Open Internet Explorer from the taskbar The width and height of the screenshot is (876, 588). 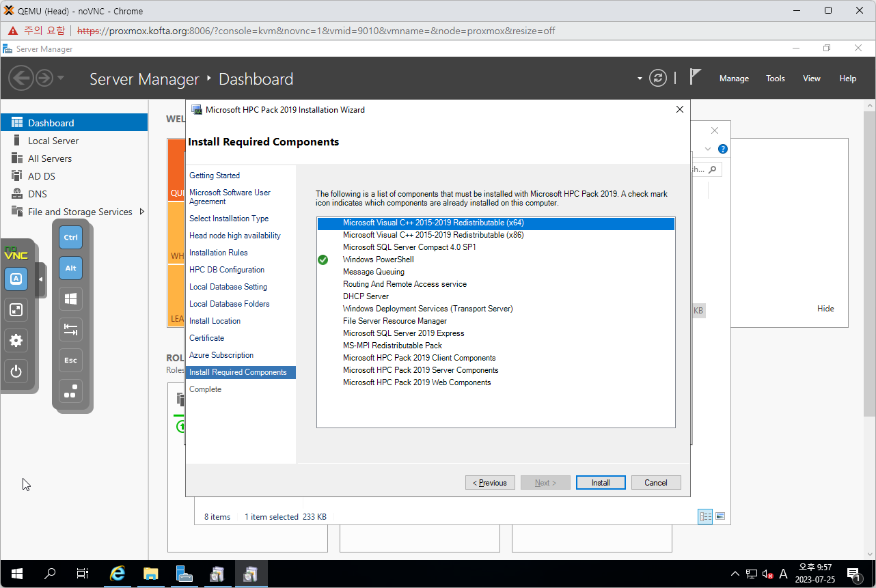click(118, 574)
